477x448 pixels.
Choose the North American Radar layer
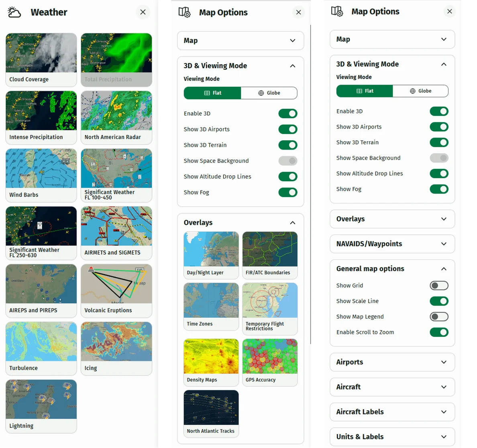116,118
